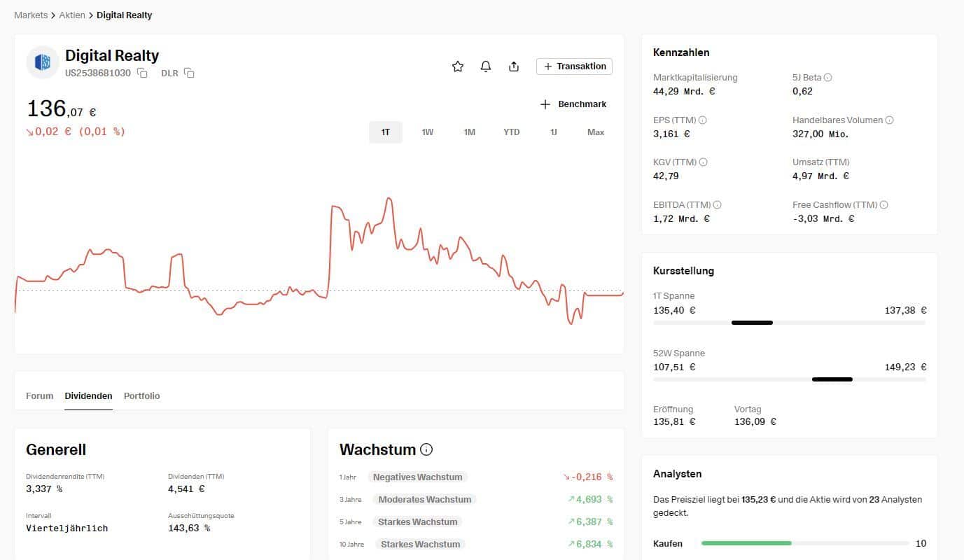This screenshot has width=964, height=560.
Task: Click the Digital Realty price chart line
Action: (x=319, y=262)
